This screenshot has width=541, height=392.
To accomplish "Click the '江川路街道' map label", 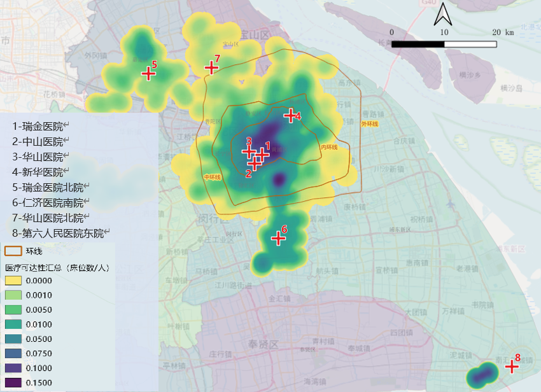I will (233, 285).
